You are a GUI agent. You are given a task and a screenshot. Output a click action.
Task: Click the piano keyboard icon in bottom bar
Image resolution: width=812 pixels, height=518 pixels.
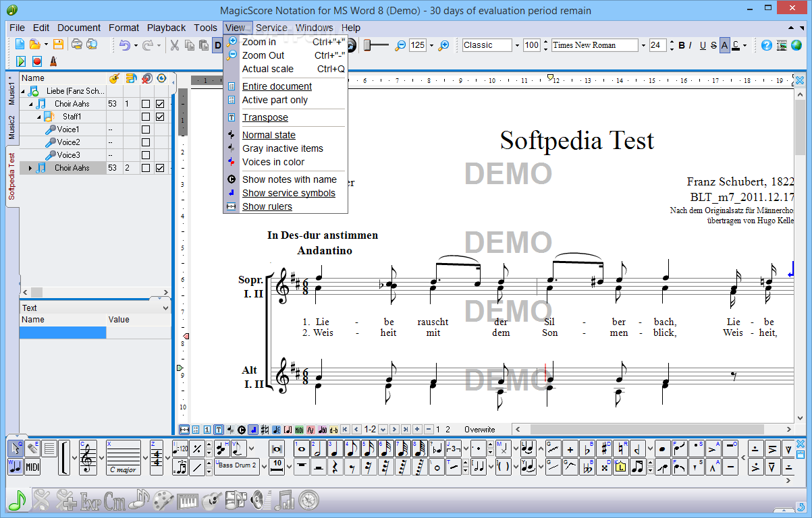(188, 500)
